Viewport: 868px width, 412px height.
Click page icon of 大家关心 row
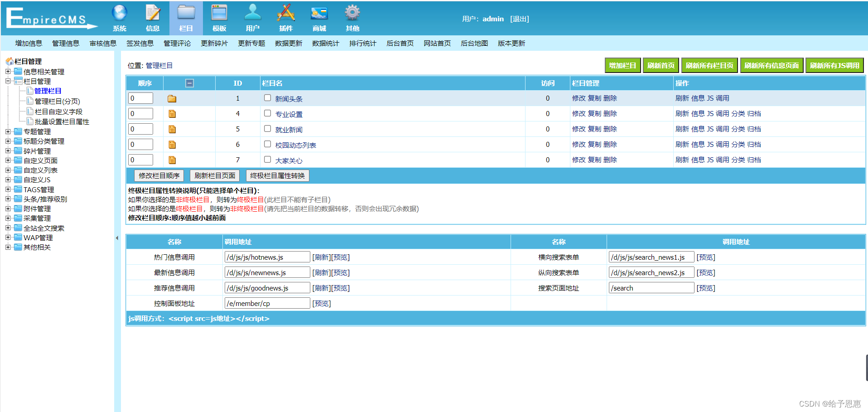point(172,160)
